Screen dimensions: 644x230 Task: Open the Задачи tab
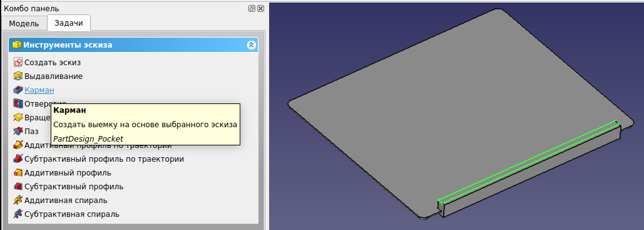(x=69, y=23)
